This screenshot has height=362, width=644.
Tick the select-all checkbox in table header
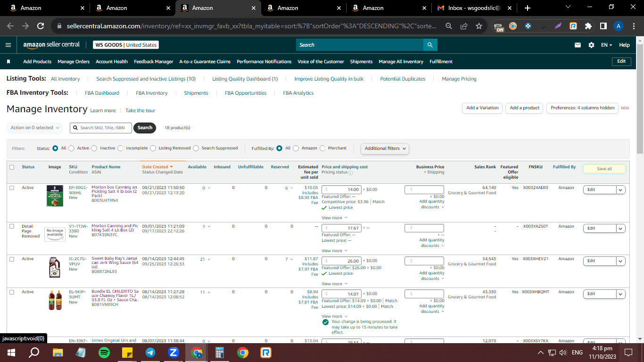pos(12,167)
